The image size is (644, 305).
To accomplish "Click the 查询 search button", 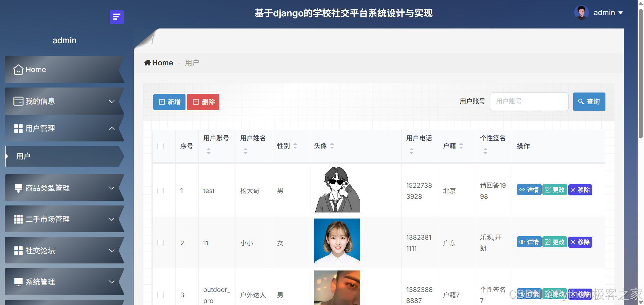I will (x=589, y=102).
